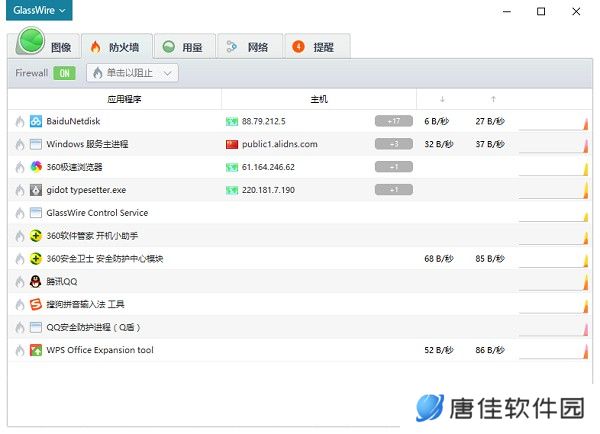The width and height of the screenshot is (600, 434).
Task: Expand +3 hosts for Windows 服务主进程
Action: [x=394, y=144]
